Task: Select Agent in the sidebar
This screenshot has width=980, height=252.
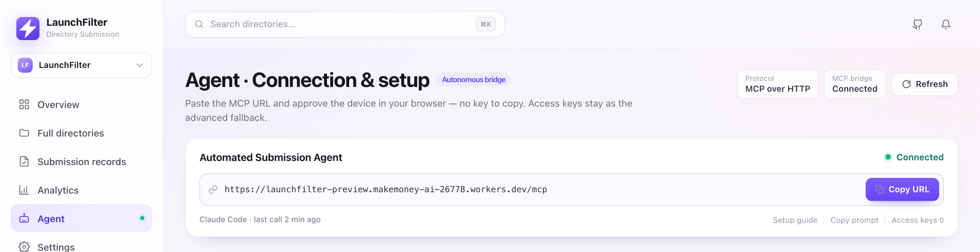Action: (81, 218)
